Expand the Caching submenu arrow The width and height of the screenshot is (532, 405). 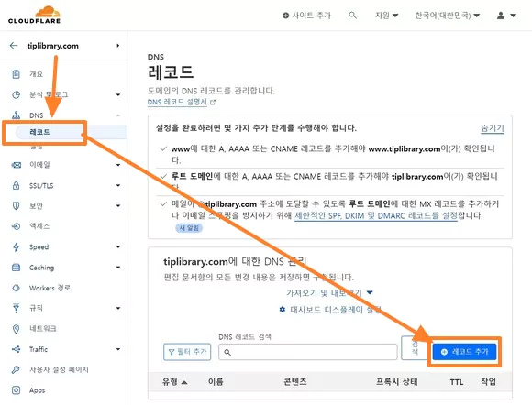click(x=118, y=268)
